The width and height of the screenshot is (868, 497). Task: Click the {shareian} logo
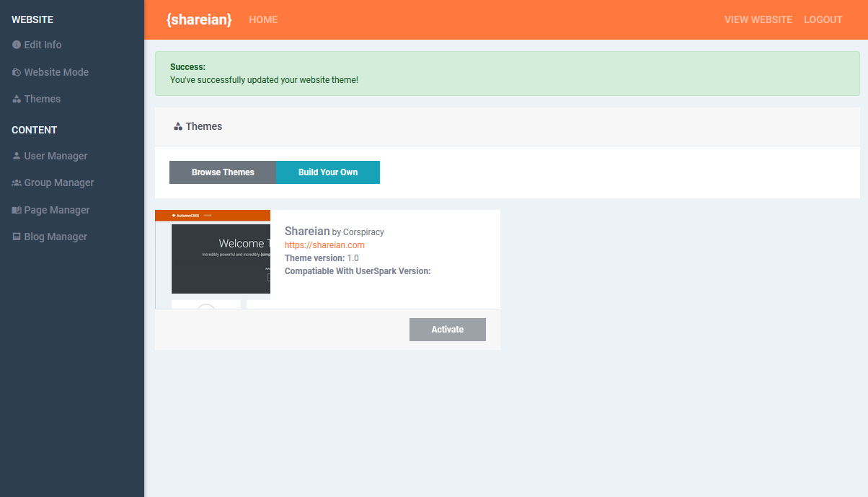point(199,19)
